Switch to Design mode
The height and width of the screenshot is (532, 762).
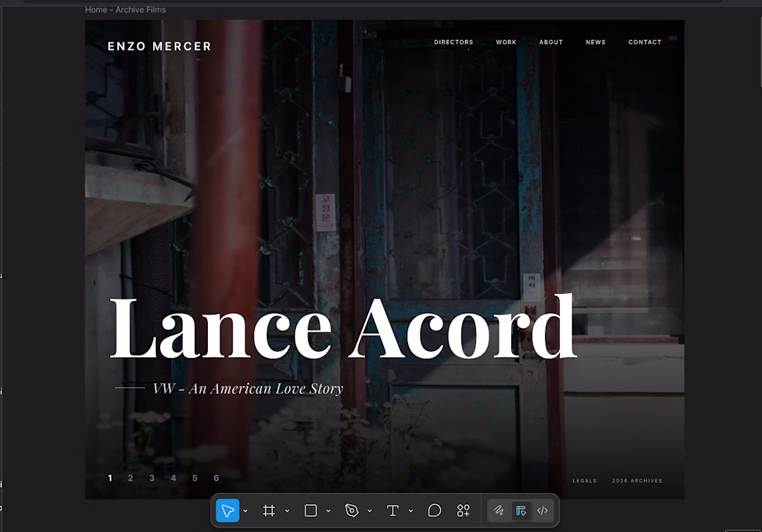[521, 511]
